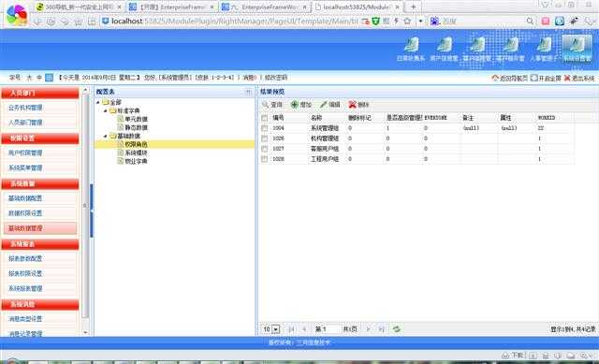Switch to the second EnterpriseFrame browser tab
Screen dimensions: 599x364
[171, 7]
